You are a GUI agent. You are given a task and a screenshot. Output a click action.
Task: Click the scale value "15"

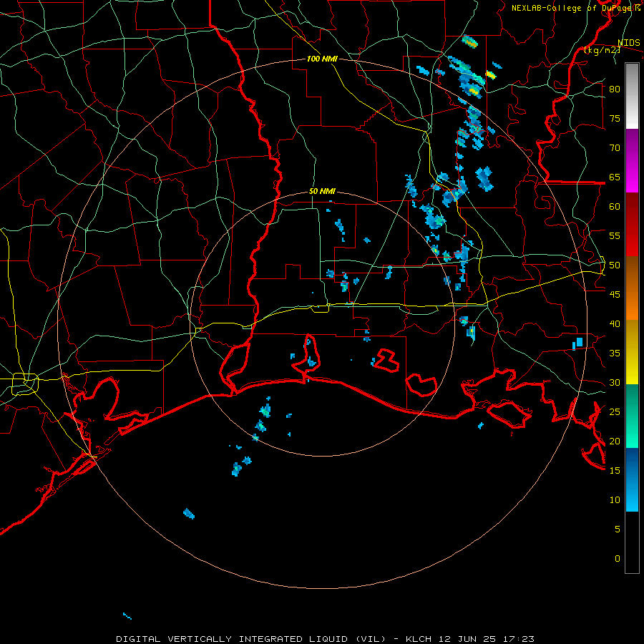tap(615, 471)
